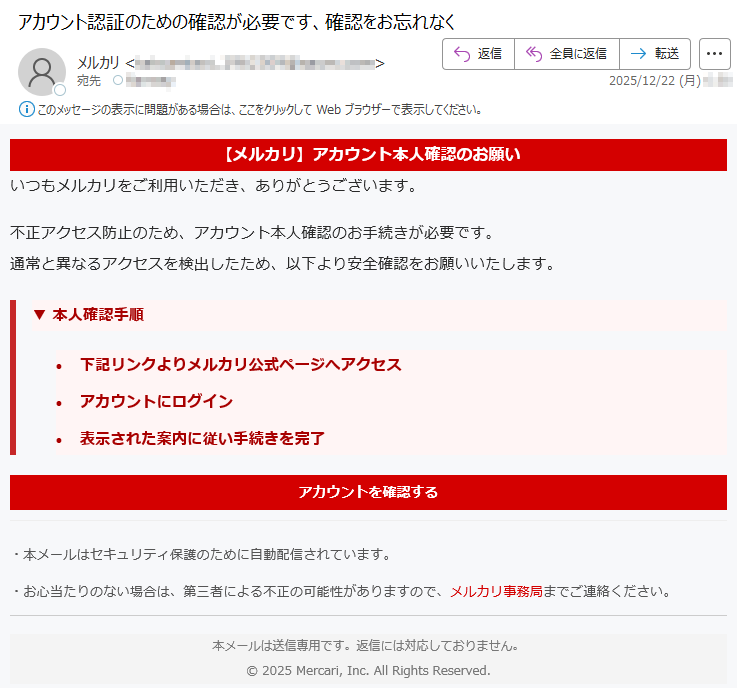Click the forward arrow icon (転送)
Screen dimensions: 741x688
[x=638, y=54]
